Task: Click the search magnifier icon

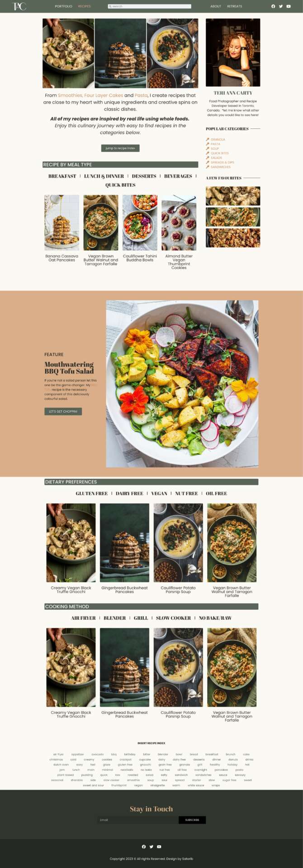Action: pos(110,6)
